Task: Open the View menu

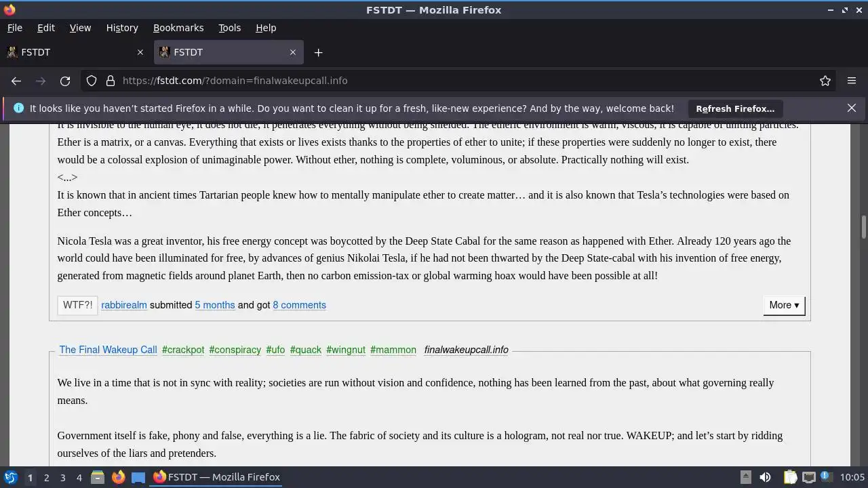Action: tap(80, 28)
